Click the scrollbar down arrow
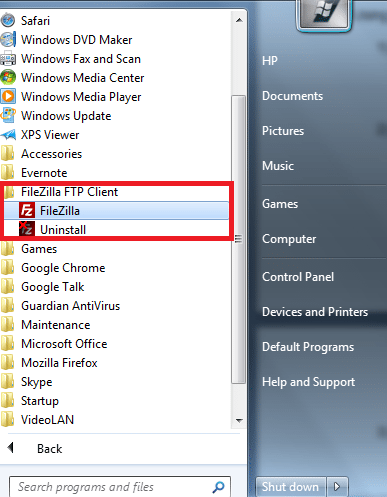Image resolution: width=387 pixels, height=497 pixels. pyautogui.click(x=239, y=420)
